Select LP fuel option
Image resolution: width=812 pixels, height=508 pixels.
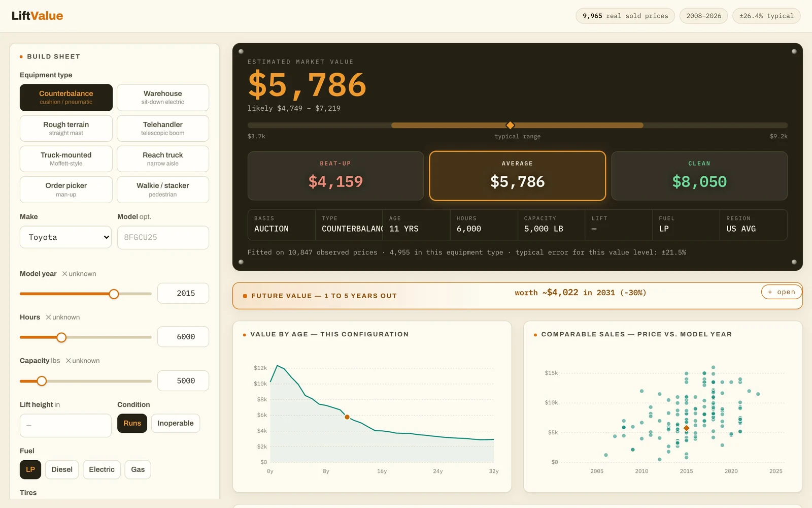(x=30, y=469)
